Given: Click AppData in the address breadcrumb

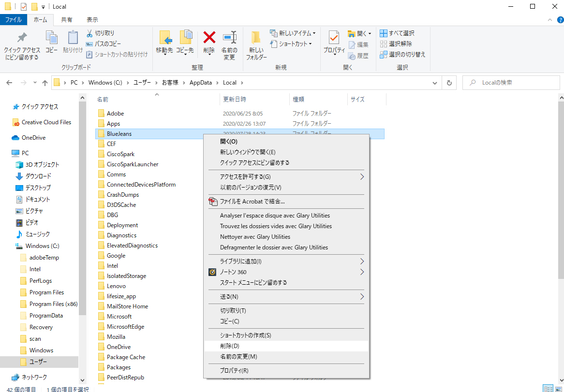Looking at the screenshot, I should pyautogui.click(x=201, y=83).
